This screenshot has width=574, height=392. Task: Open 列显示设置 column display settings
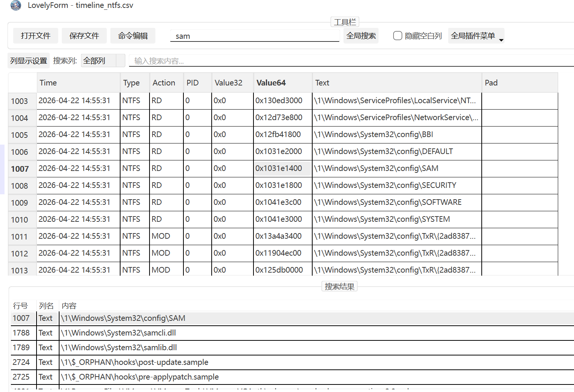pos(29,61)
